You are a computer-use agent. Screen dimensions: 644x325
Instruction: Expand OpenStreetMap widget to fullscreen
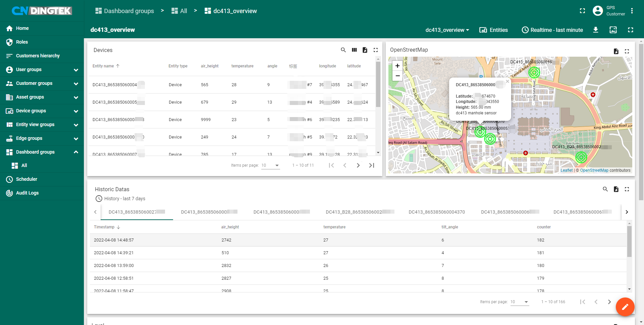pos(627,51)
